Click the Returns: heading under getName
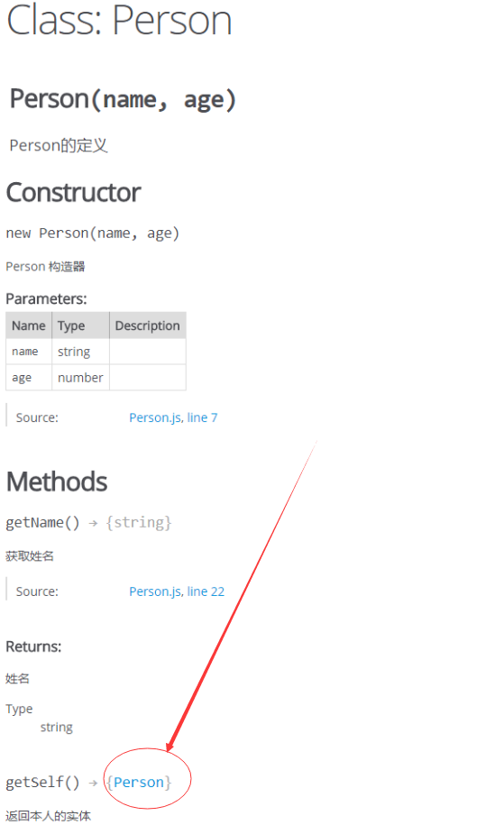 (33, 646)
